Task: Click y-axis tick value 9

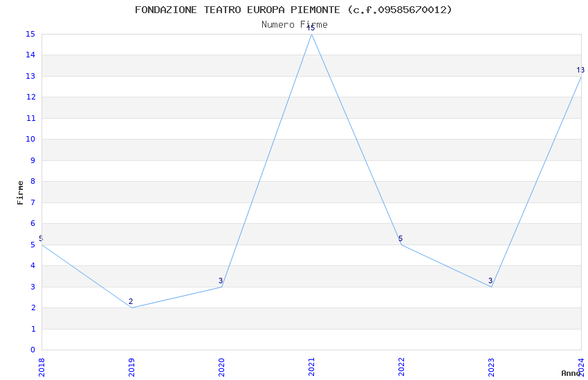Action: click(x=33, y=160)
